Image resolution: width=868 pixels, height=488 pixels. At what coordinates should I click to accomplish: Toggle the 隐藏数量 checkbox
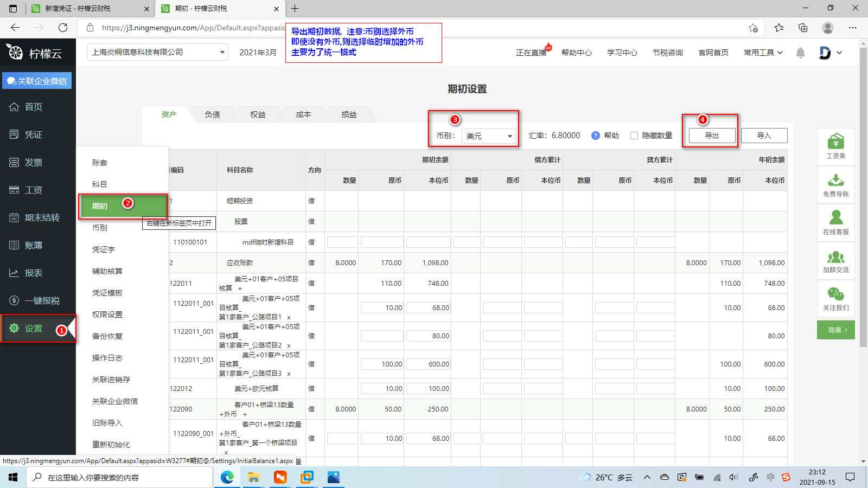coord(634,136)
